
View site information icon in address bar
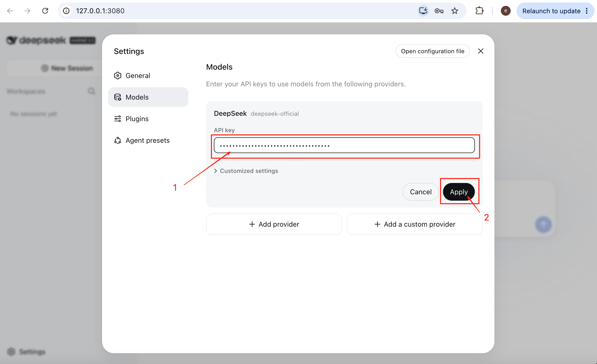point(66,11)
